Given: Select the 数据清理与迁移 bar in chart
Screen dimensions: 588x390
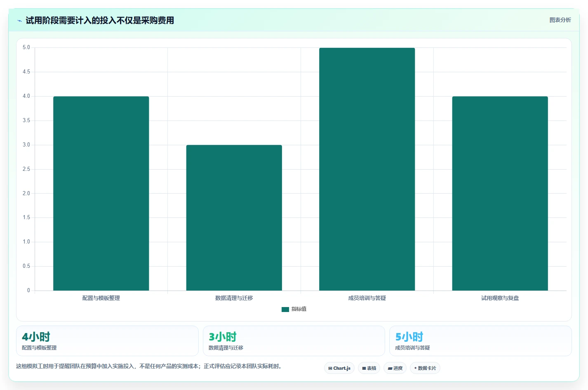Looking at the screenshot, I should [x=234, y=218].
